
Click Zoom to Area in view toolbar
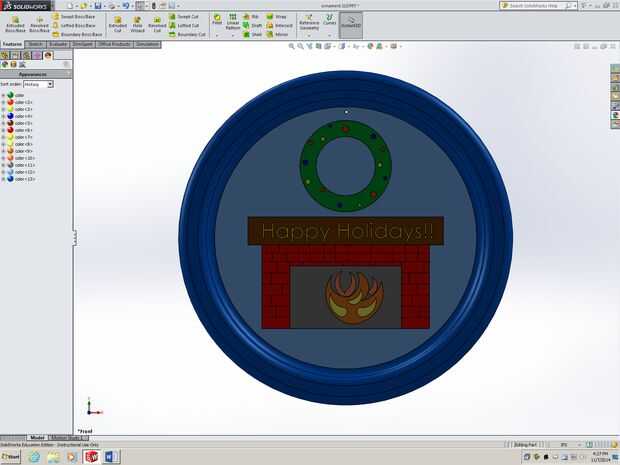(301, 46)
